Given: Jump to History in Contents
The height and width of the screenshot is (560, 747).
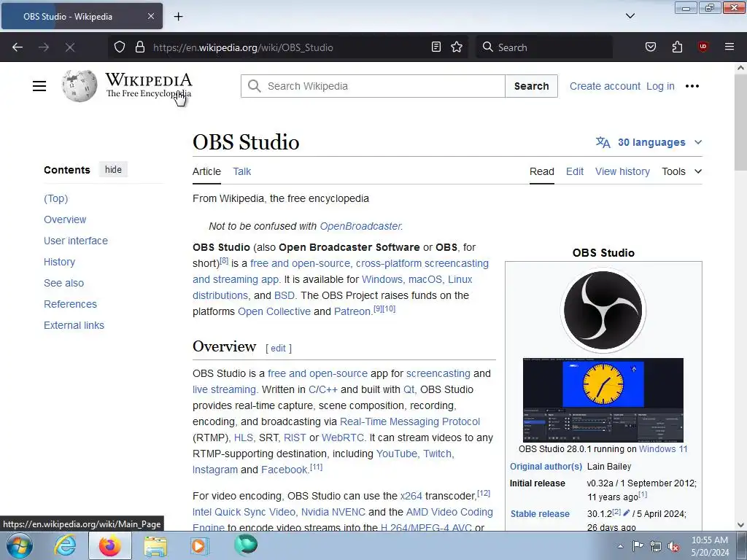Looking at the screenshot, I should click(x=60, y=262).
